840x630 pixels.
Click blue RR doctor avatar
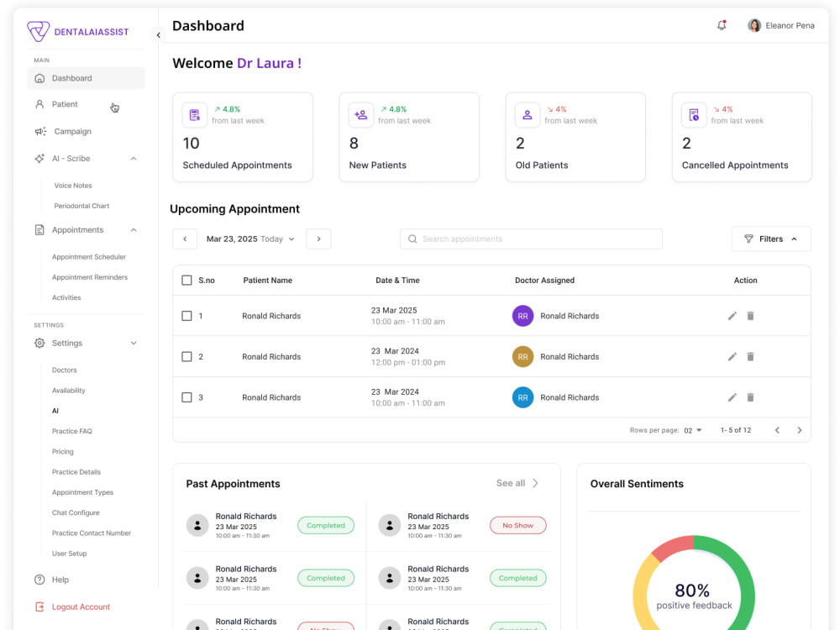pos(522,397)
